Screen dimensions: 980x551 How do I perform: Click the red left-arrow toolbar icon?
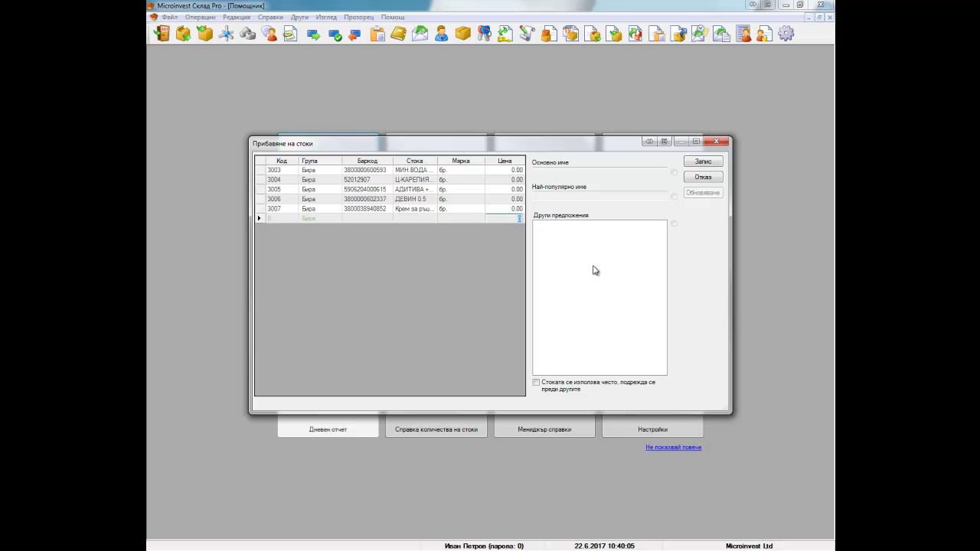coord(354,34)
